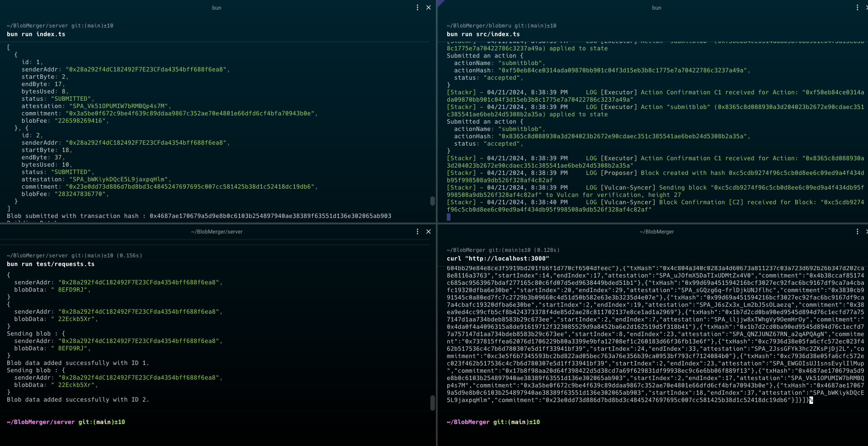Viewport: 868px width, 446px height.
Task: Click the scrollbar thumb in the top-left bun pane
Action: [433, 201]
